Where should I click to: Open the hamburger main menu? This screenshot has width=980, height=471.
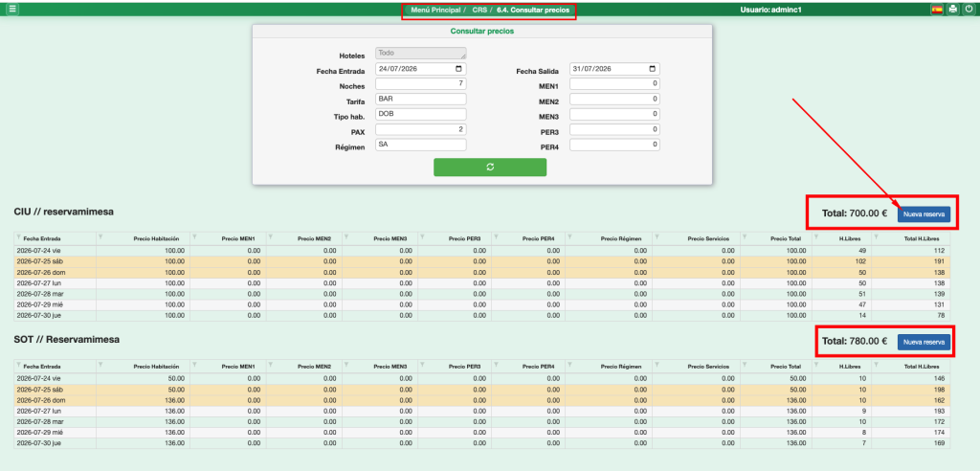click(x=12, y=10)
